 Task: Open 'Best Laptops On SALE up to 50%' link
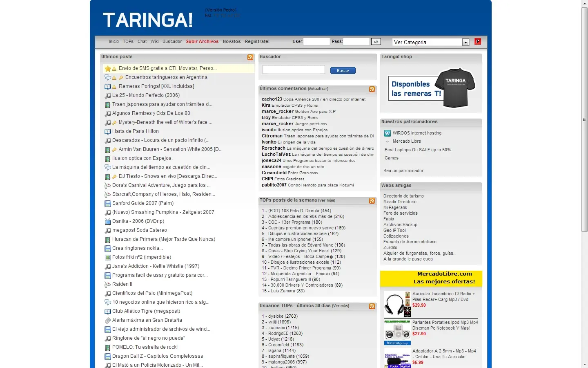coord(418,150)
